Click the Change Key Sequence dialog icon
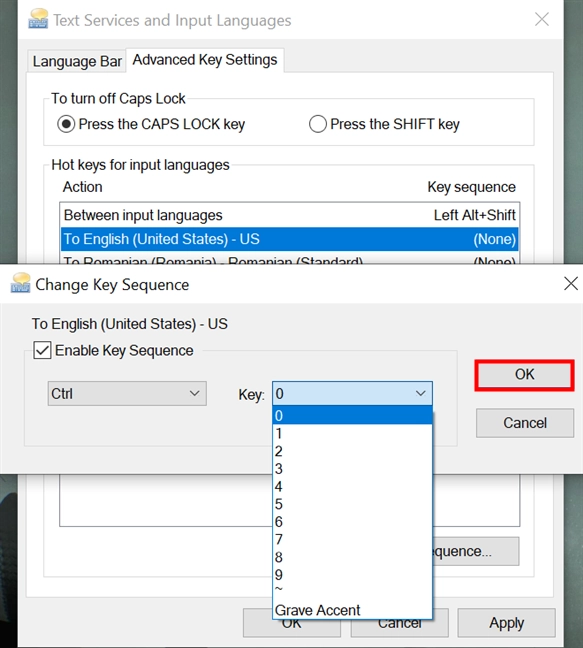Image resolution: width=583 pixels, height=648 pixels. click(20, 283)
